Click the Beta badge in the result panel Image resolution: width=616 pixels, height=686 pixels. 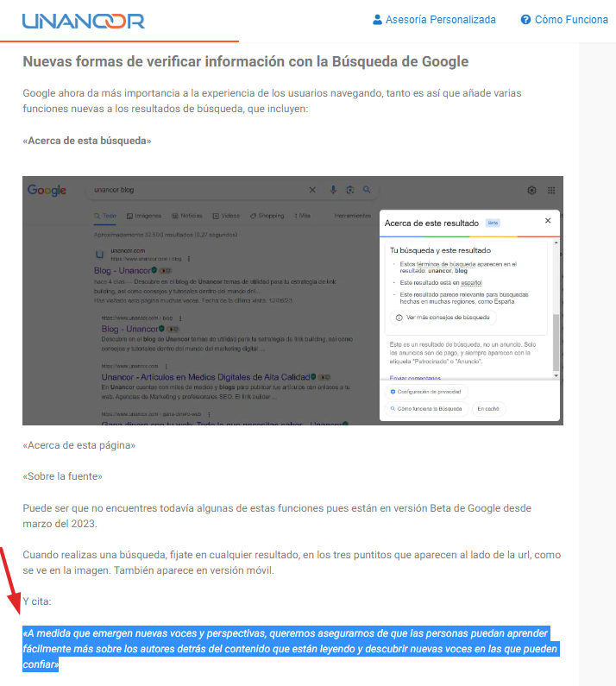[493, 223]
